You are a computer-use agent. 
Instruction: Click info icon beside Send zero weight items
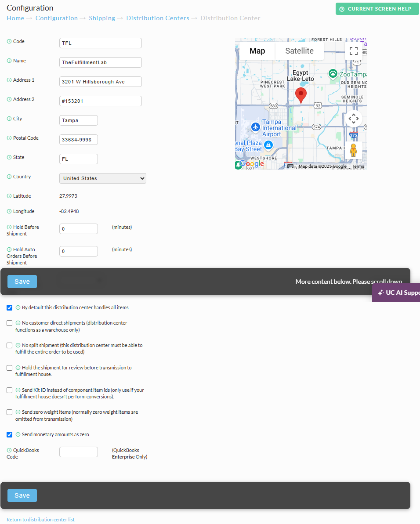(18, 412)
